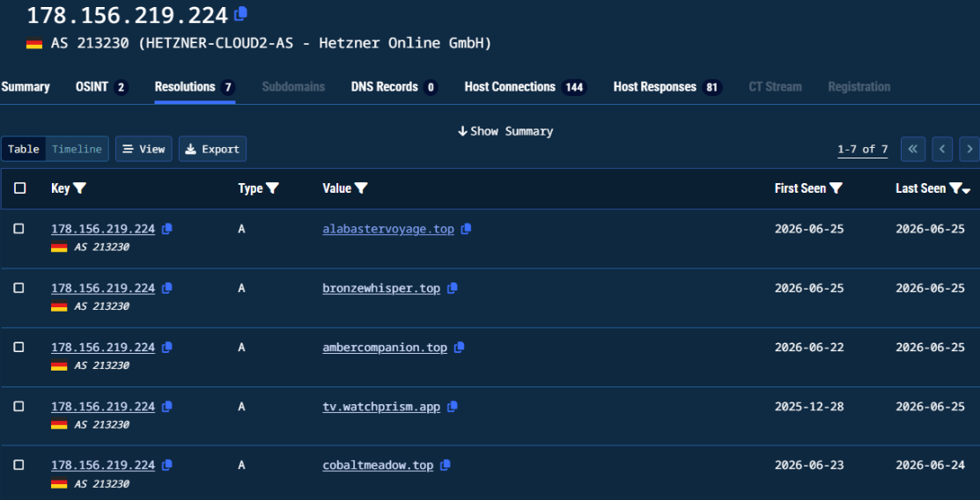Copy key IP in tv.watchprism.app row
This screenshot has width=980, height=500.
[x=167, y=407]
